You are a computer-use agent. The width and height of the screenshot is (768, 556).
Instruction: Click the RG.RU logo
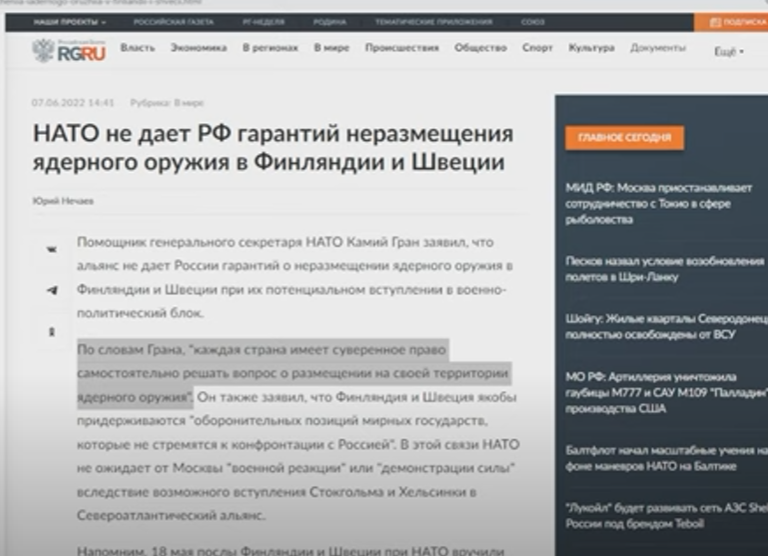coord(69,50)
